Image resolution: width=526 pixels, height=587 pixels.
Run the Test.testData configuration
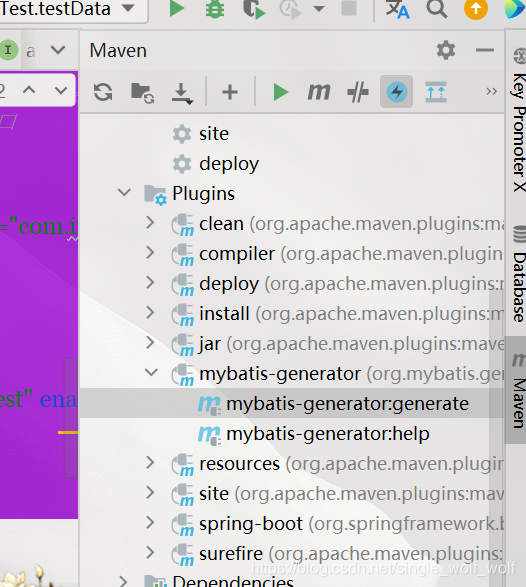point(176,8)
